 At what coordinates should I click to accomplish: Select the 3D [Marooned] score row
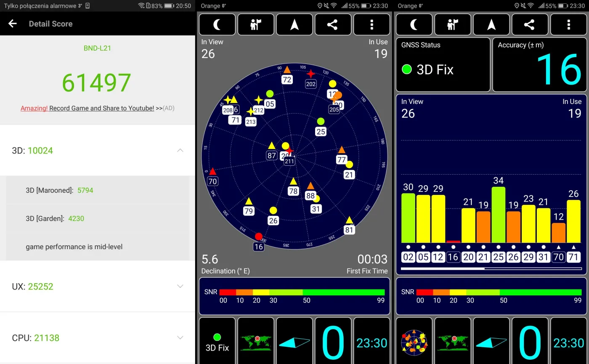(98, 190)
